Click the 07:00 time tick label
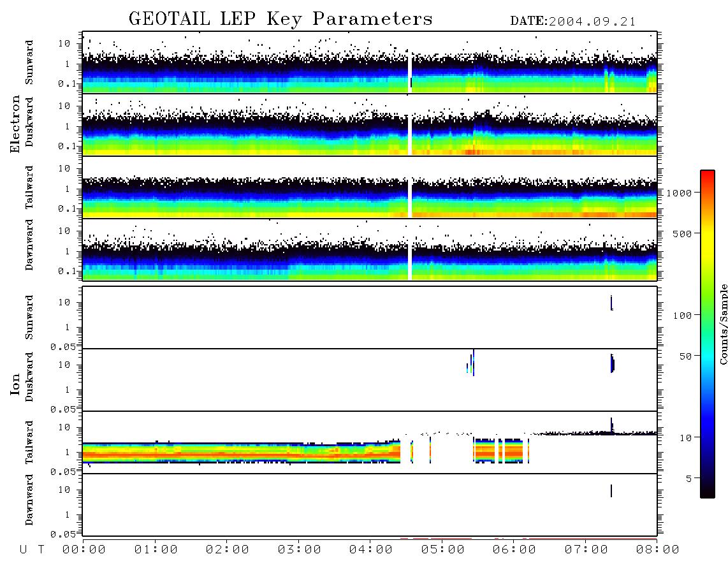 [x=586, y=550]
